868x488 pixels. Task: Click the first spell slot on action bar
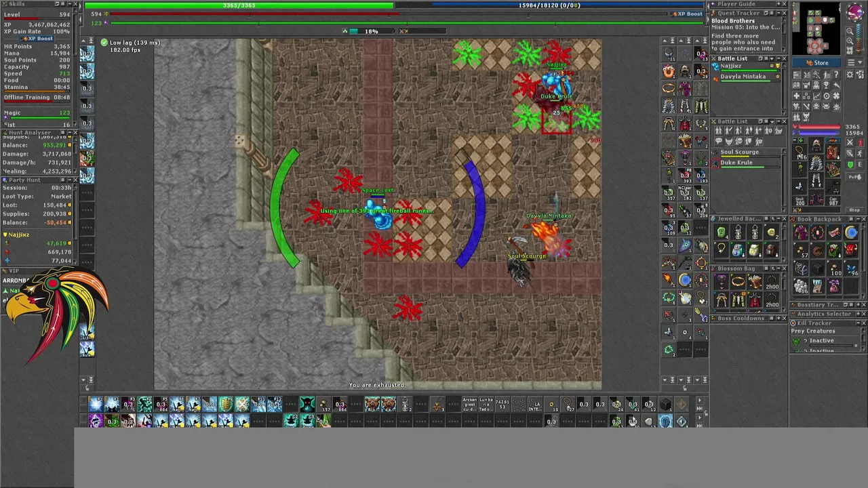click(96, 404)
